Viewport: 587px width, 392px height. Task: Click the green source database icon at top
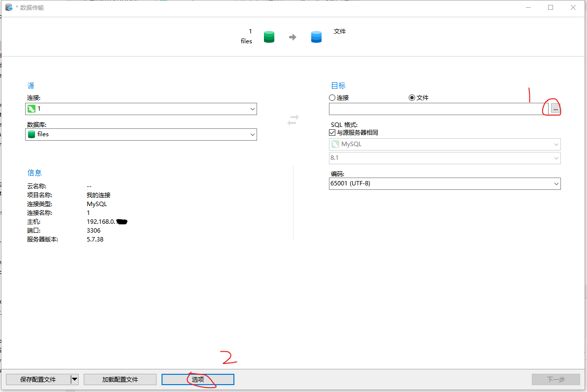click(269, 36)
